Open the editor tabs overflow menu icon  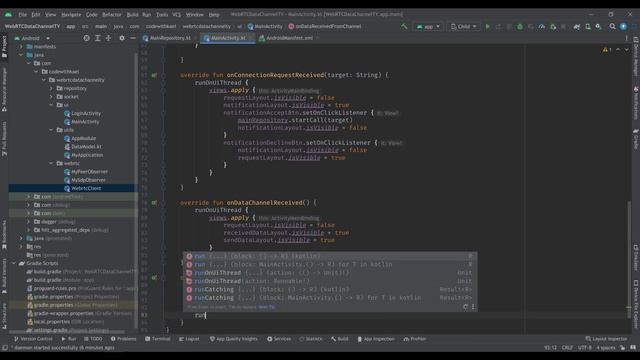click(627, 38)
